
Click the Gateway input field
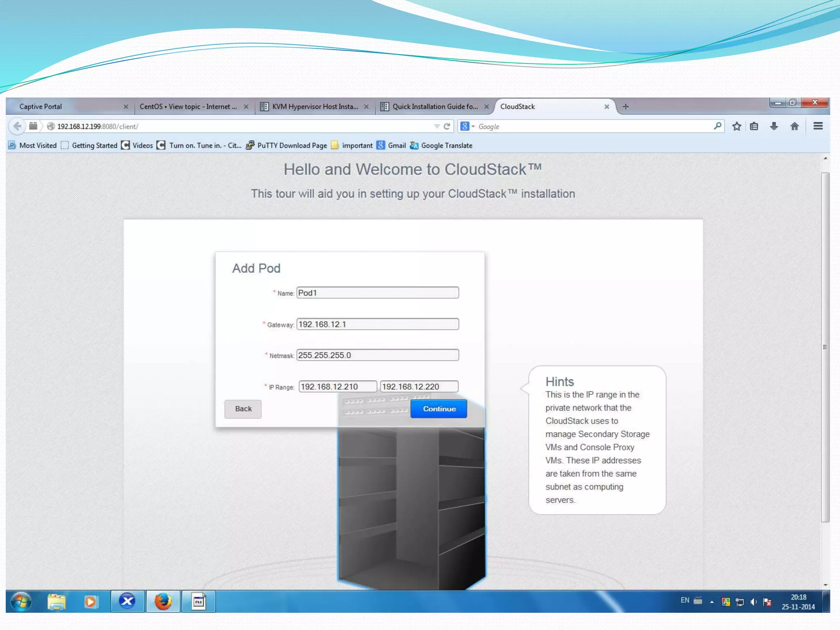(377, 324)
